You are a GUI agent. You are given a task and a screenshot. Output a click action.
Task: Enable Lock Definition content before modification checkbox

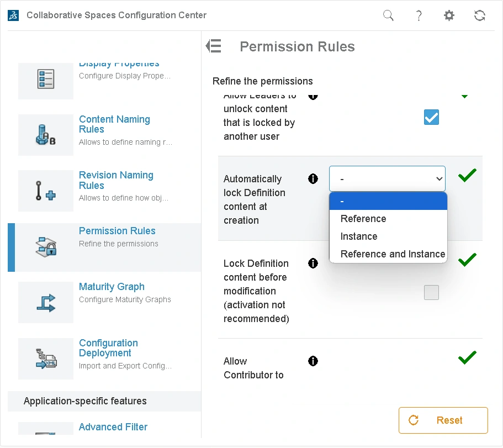tap(431, 292)
